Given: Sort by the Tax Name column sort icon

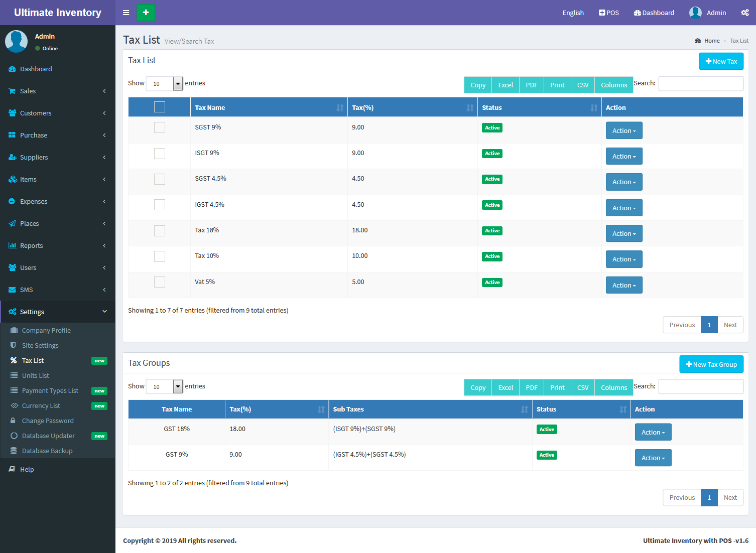Looking at the screenshot, I should [340, 108].
